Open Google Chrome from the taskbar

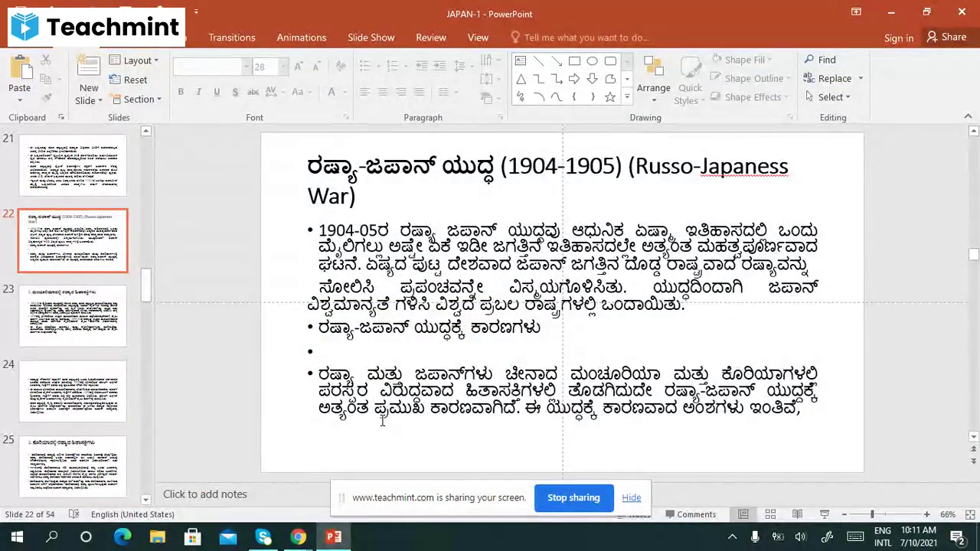[298, 537]
